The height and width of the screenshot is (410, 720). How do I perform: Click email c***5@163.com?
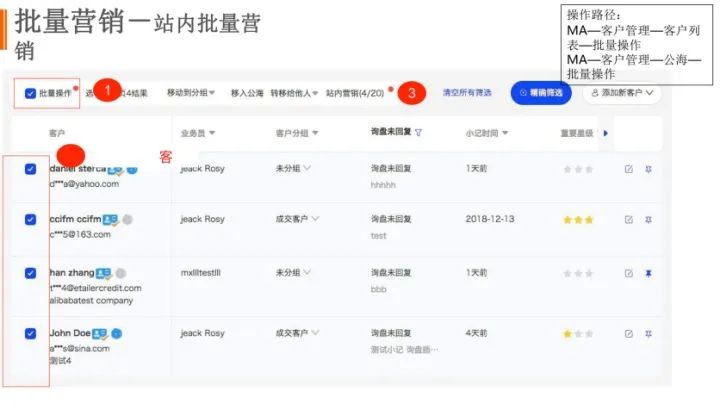(80, 234)
